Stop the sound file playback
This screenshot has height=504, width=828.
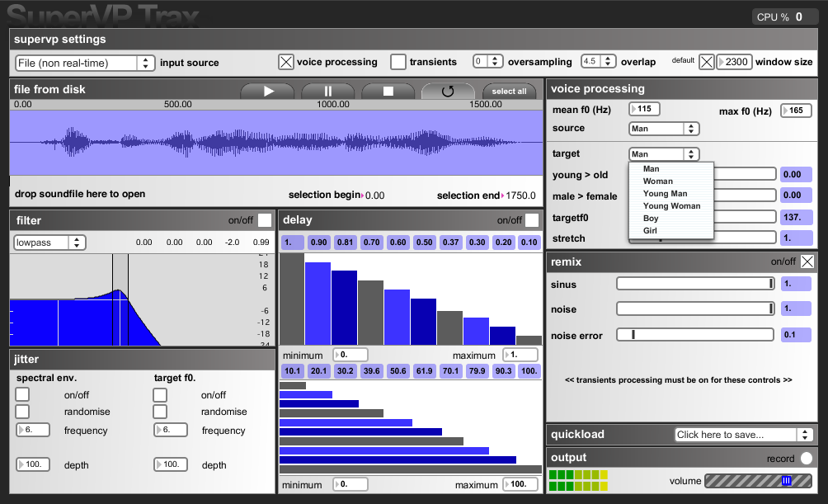click(388, 92)
